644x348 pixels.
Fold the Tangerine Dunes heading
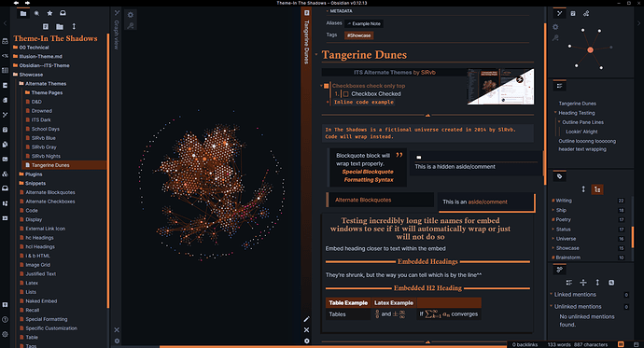coord(316,55)
